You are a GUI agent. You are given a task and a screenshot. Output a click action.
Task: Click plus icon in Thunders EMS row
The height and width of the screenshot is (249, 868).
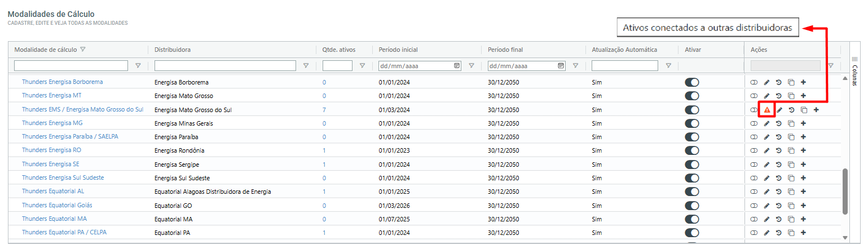(x=816, y=110)
